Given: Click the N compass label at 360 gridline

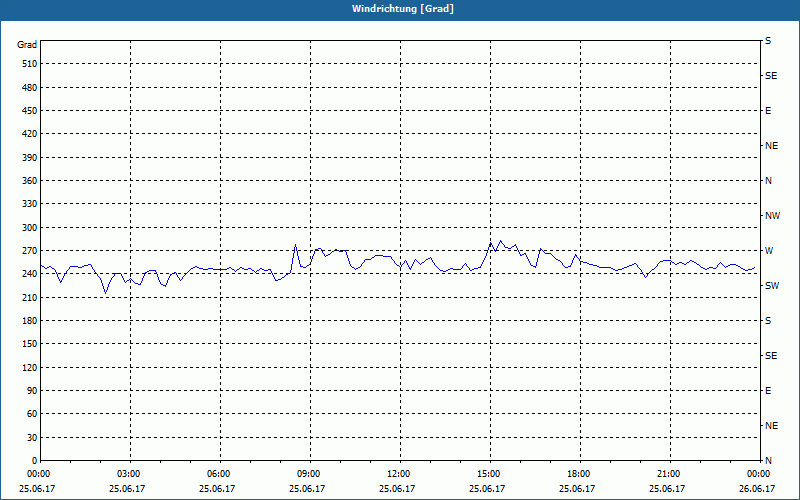Looking at the screenshot, I should 768,181.
